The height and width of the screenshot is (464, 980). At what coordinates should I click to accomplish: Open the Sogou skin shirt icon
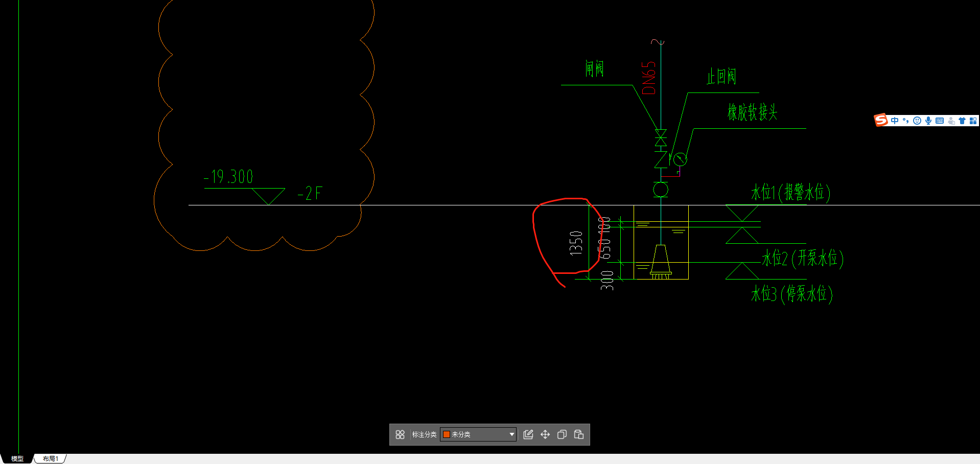[x=962, y=121]
